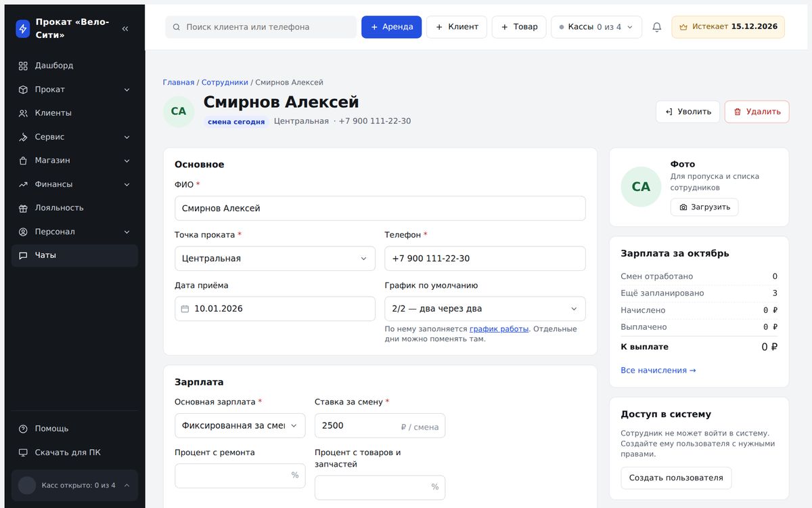The image size is (812, 508).
Task: Open Лояльность in the sidebar
Action: click(75, 208)
